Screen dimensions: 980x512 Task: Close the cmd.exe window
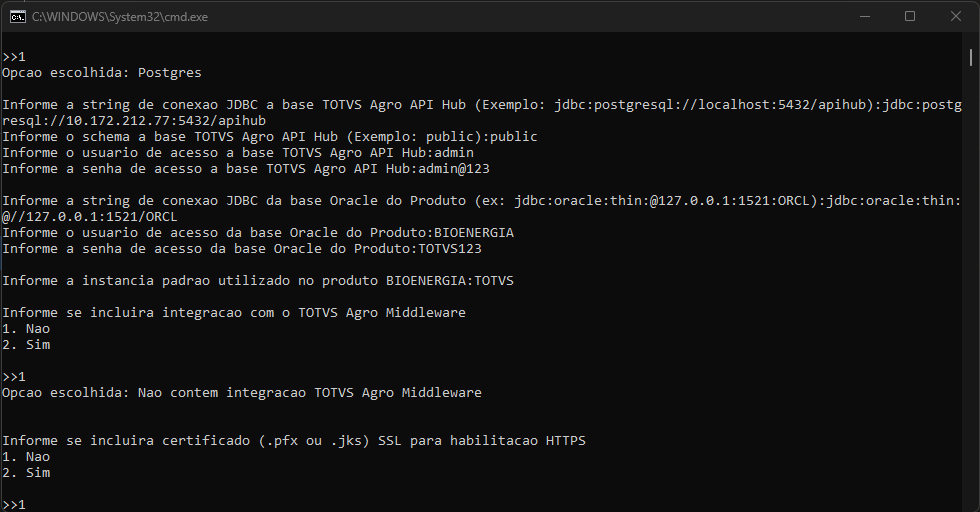pos(956,16)
